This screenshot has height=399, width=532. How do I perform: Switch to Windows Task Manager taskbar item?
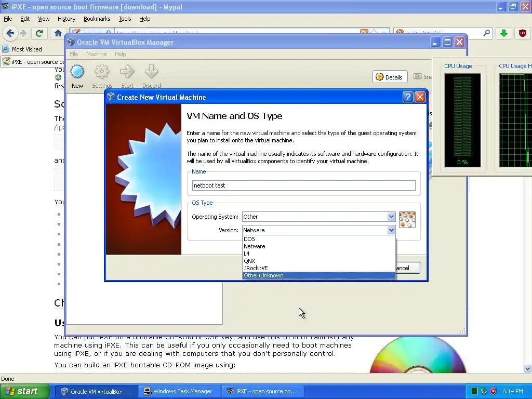[x=179, y=391]
